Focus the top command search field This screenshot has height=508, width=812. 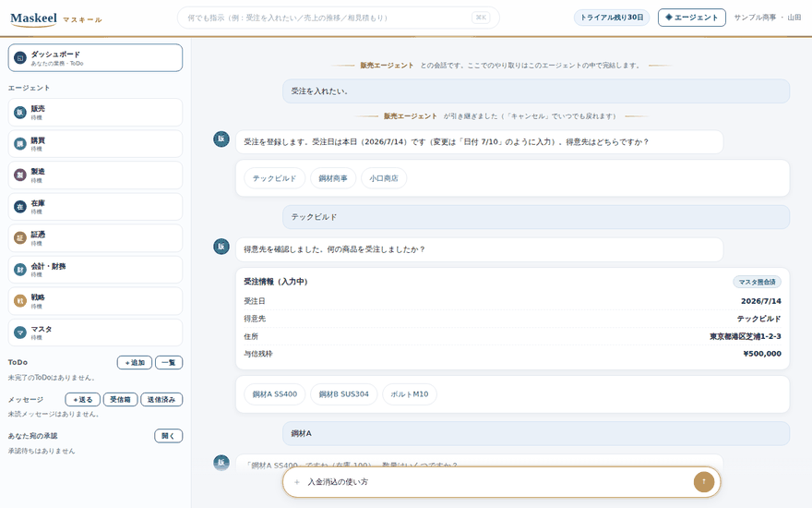pyautogui.click(x=338, y=18)
